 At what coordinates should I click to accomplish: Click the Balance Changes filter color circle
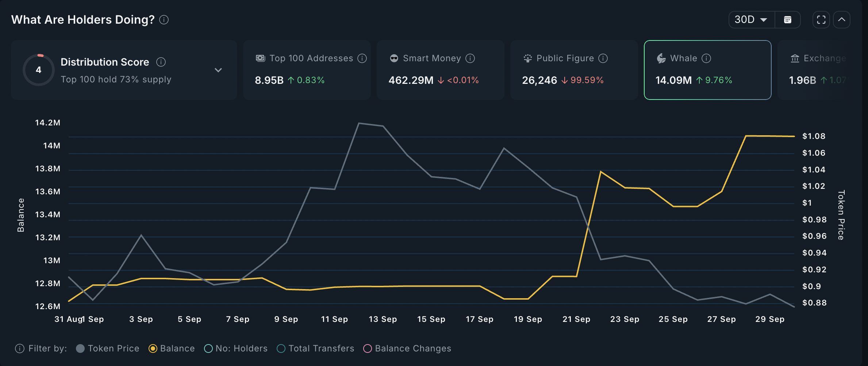(x=368, y=349)
